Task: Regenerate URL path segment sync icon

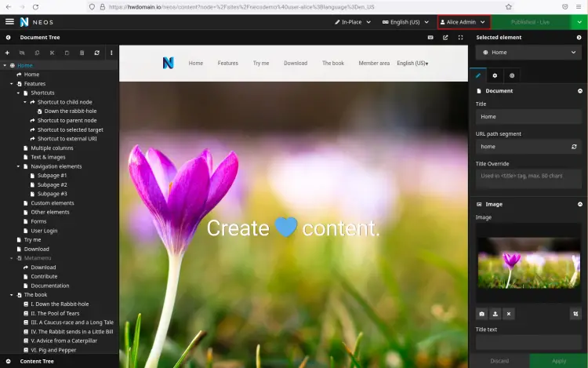Action: (574, 147)
